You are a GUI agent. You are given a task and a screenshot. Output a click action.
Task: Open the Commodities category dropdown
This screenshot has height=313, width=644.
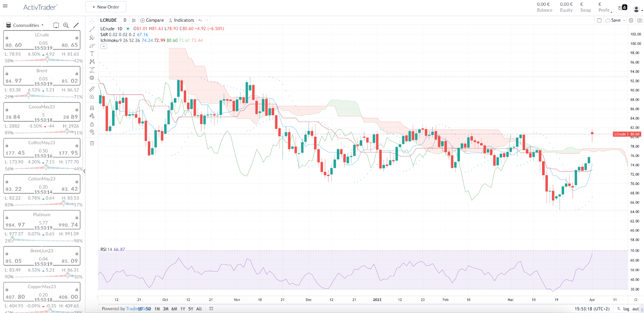[25, 25]
